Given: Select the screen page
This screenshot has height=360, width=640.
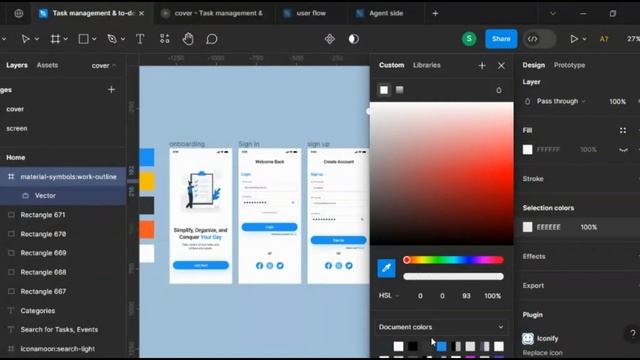Looking at the screenshot, I should pyautogui.click(x=17, y=128).
